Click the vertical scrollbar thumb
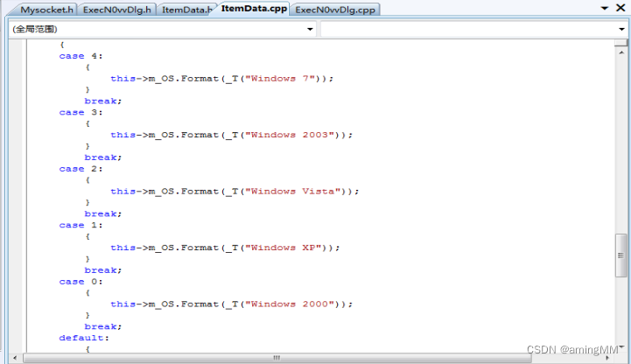This screenshot has width=631, height=364. (621, 255)
